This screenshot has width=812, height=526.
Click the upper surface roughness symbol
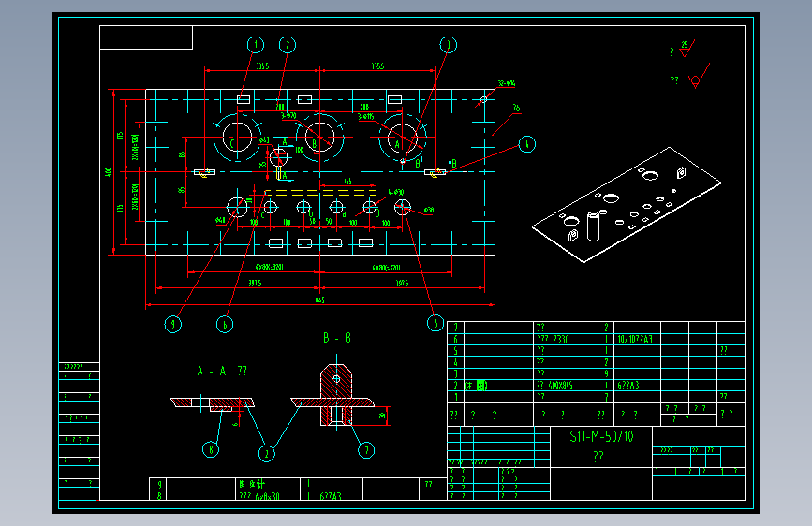point(687,48)
